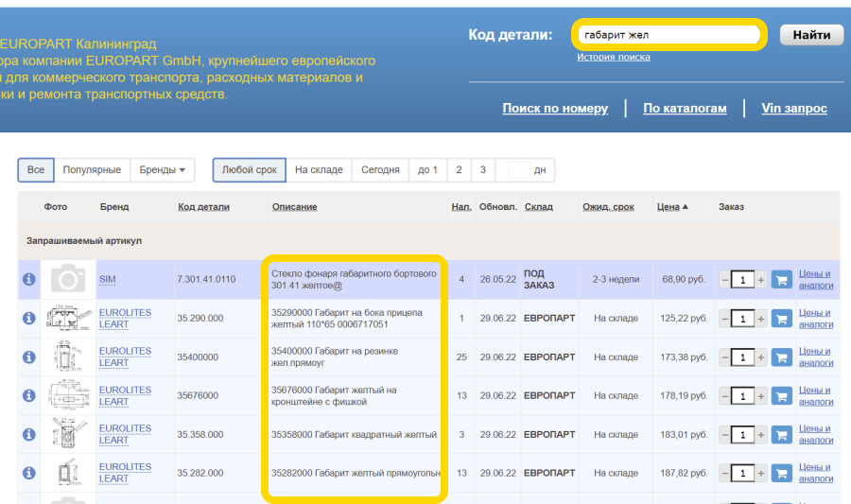
Task: Open info icon for SIM 7.301.41.0110 row
Action: click(29, 279)
